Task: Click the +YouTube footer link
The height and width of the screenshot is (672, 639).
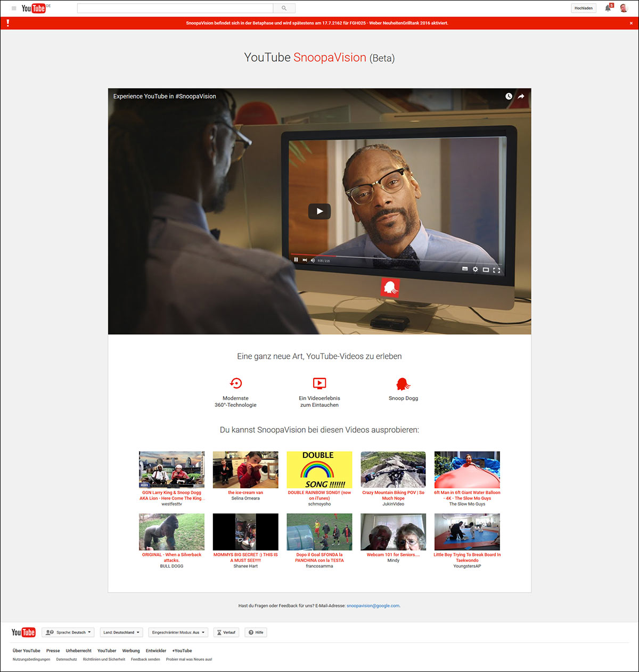Action: [182, 651]
